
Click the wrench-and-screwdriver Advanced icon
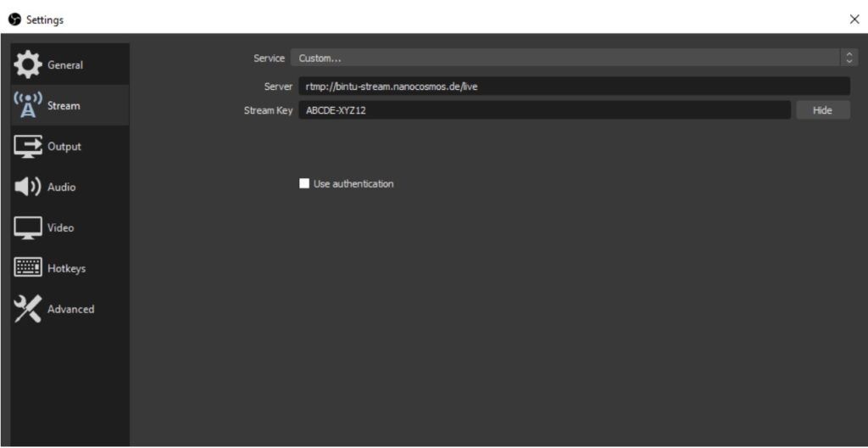pyautogui.click(x=27, y=310)
